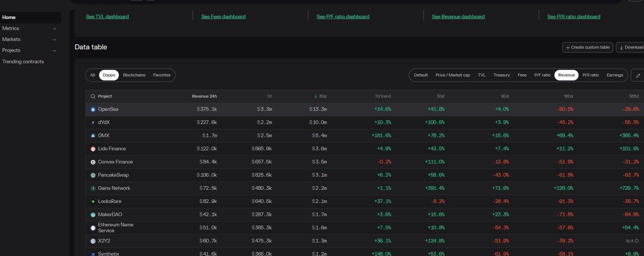This screenshot has height=256, width=644.
Task: Click the search icon in Project header
Action: click(93, 97)
